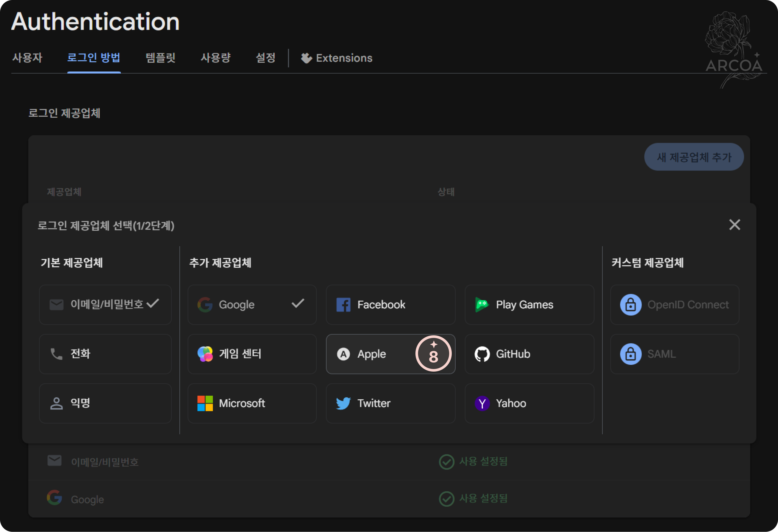Pick the Yahoo provider icon

(482, 403)
